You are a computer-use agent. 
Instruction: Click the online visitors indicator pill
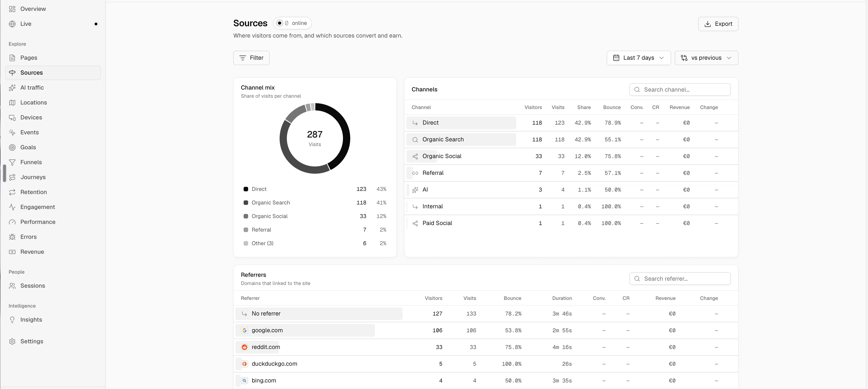click(x=292, y=23)
